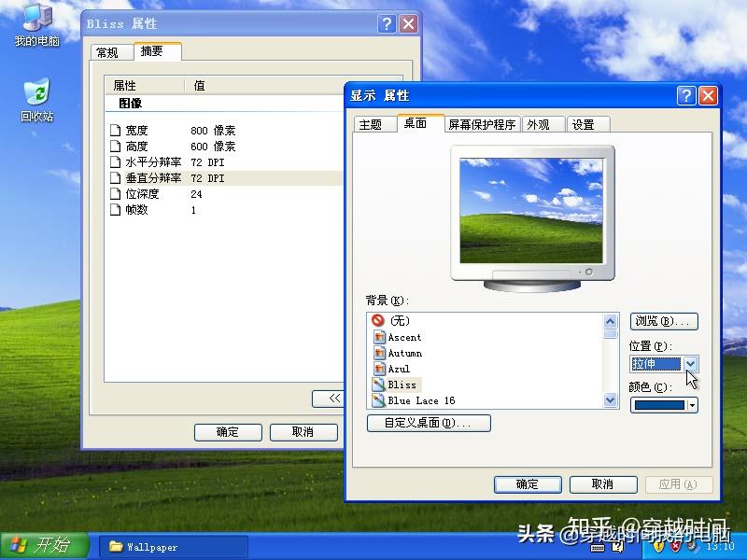The height and width of the screenshot is (560, 747).
Task: Click the 600 像素 height value
Action: (213, 147)
